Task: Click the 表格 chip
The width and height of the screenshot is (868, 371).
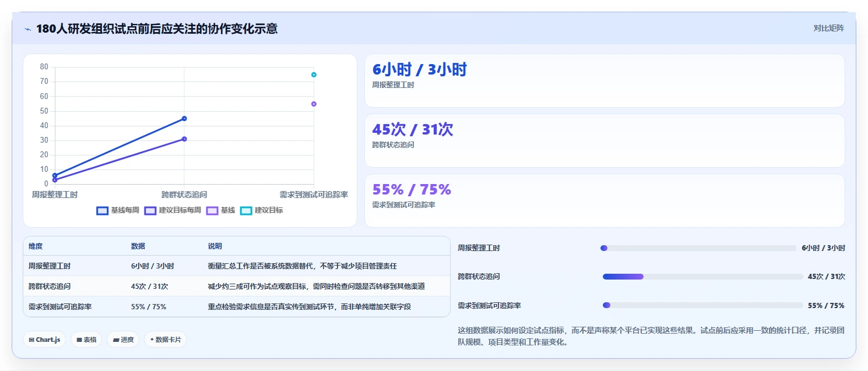Action: 86,340
